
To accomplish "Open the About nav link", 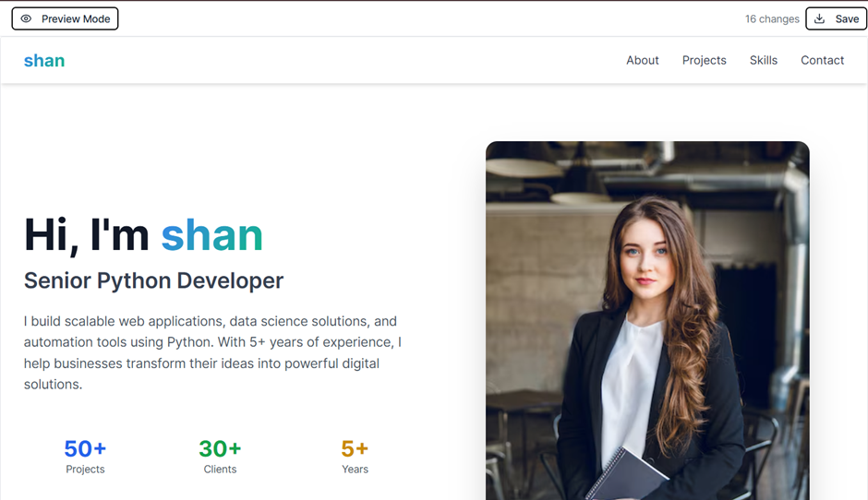I will 642,60.
